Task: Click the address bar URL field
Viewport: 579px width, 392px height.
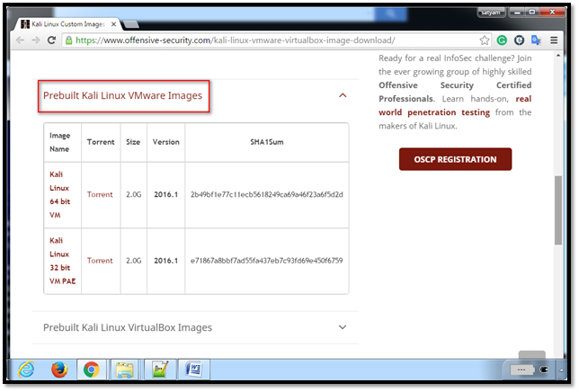Action: (x=270, y=40)
